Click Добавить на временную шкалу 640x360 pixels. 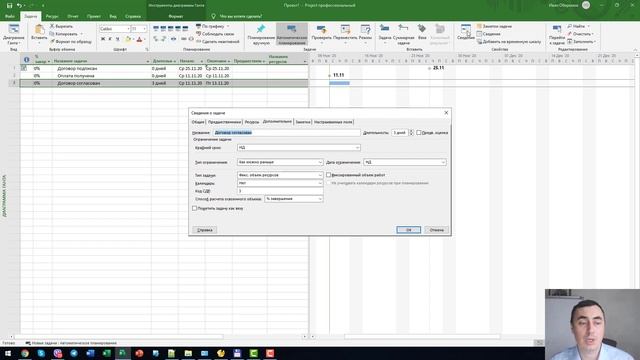click(509, 42)
